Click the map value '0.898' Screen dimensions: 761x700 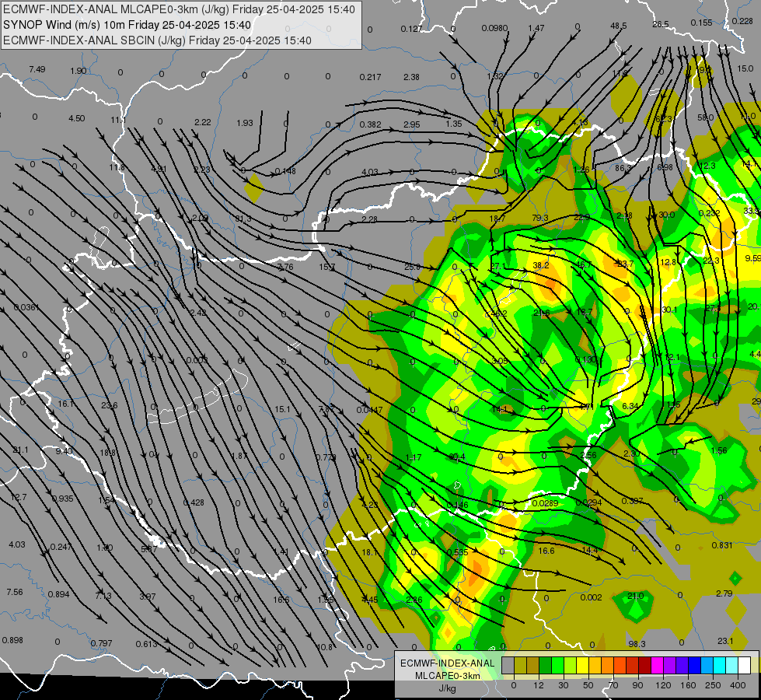[x=12, y=640]
